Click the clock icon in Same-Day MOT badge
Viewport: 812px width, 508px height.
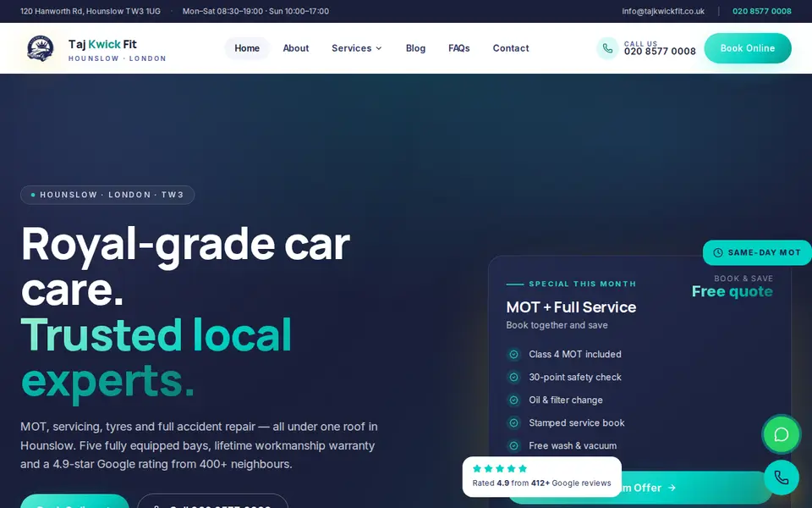click(718, 252)
